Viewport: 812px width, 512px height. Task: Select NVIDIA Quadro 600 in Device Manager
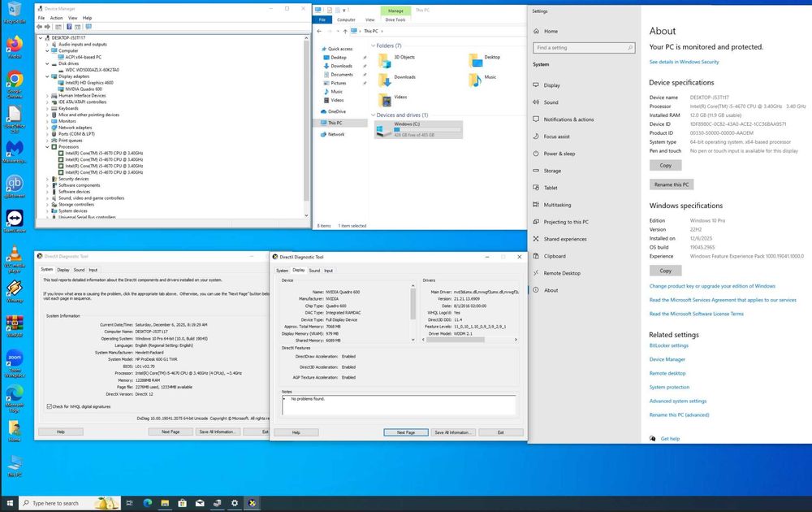click(83, 89)
